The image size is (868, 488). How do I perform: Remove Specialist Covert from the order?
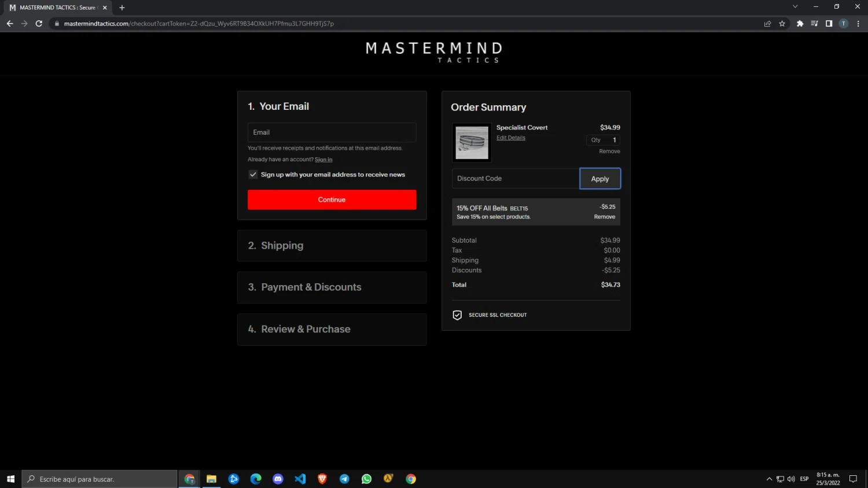(609, 151)
